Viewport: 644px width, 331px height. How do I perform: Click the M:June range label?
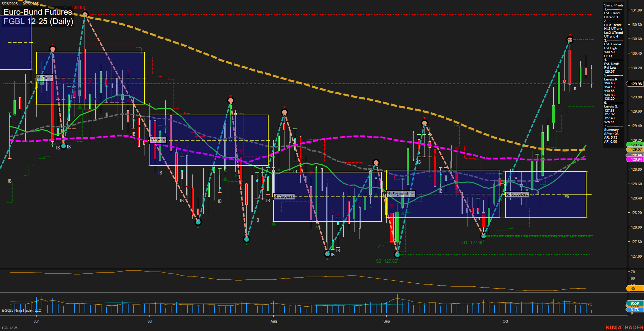click(45, 78)
